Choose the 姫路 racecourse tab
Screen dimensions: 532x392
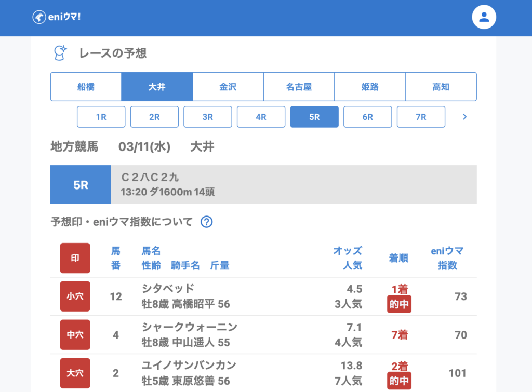pyautogui.click(x=370, y=87)
